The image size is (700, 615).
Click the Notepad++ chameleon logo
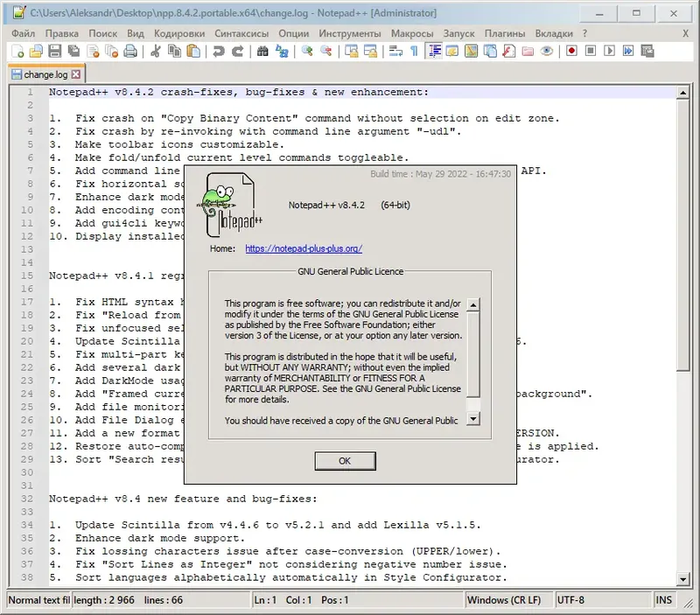[230, 205]
